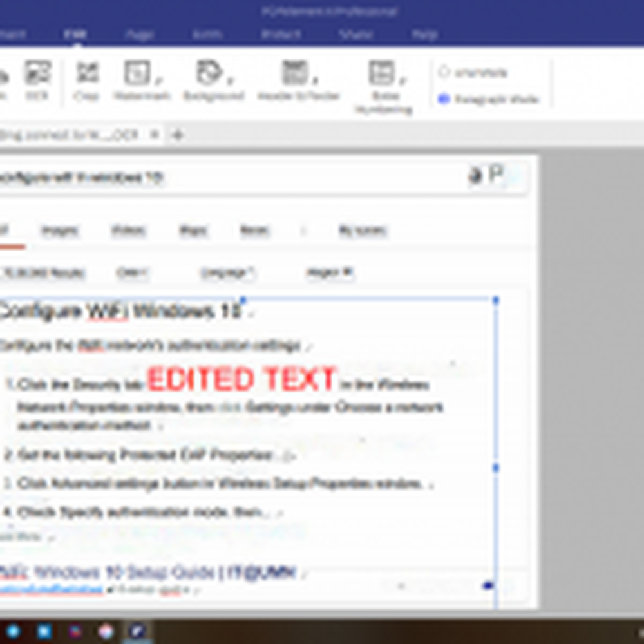
Task: Click the Images tab in the page
Action: pyautogui.click(x=59, y=231)
